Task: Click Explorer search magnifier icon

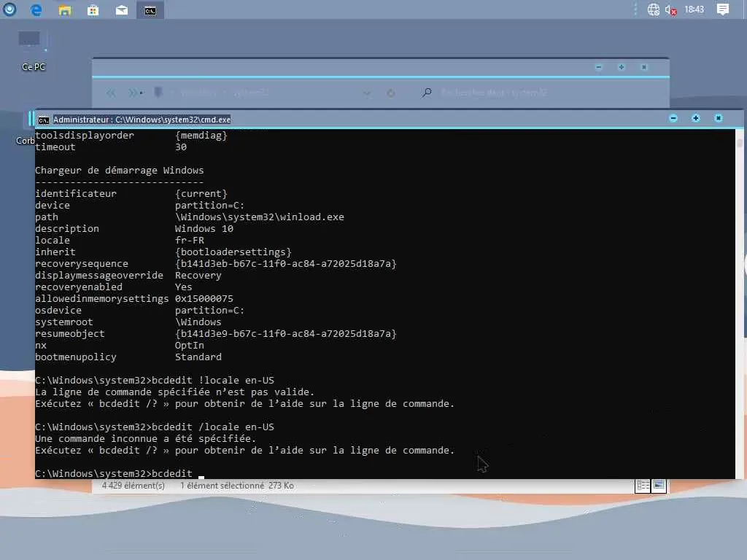Action: (x=427, y=93)
